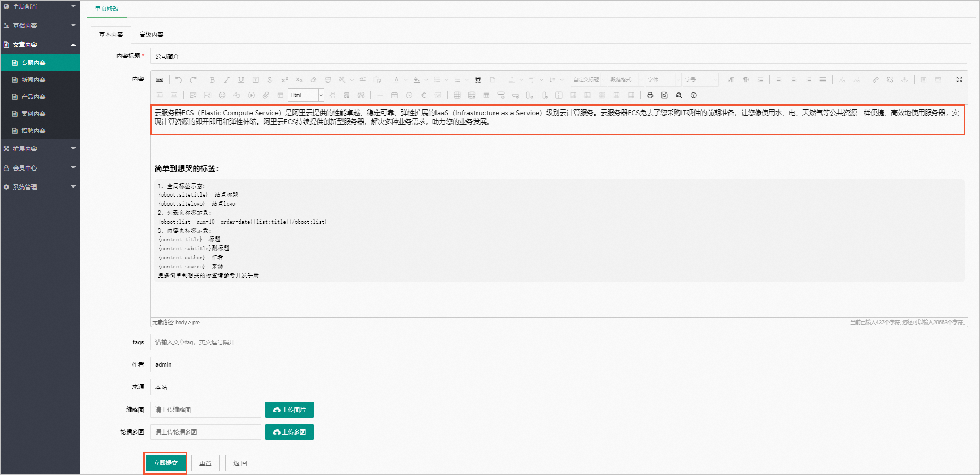Viewport: 980px width, 475px height.
Task: Expand 扩展内容 sidebar section
Action: point(40,149)
